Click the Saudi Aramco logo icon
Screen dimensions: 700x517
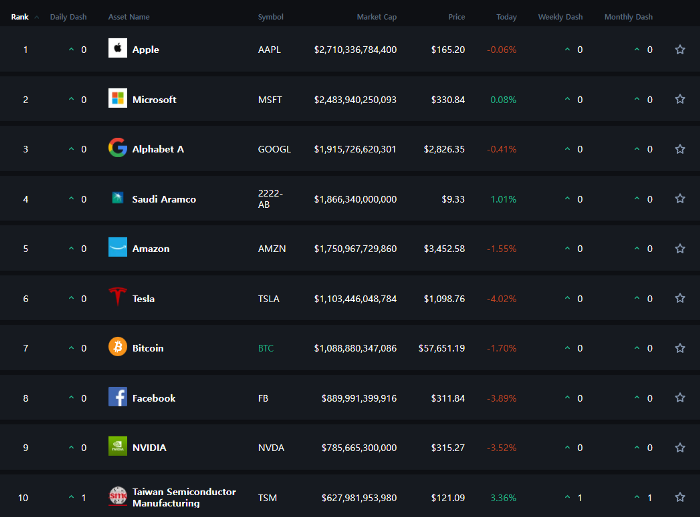[x=117, y=198]
